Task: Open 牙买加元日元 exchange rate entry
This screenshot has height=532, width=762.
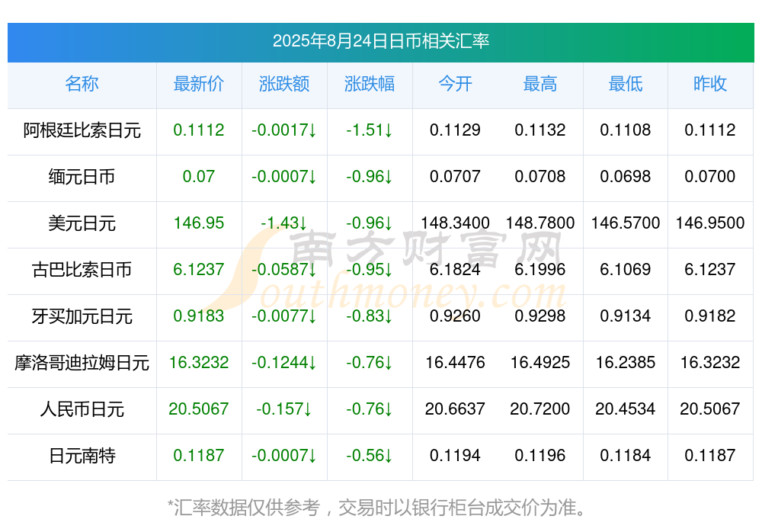Action: click(x=82, y=316)
